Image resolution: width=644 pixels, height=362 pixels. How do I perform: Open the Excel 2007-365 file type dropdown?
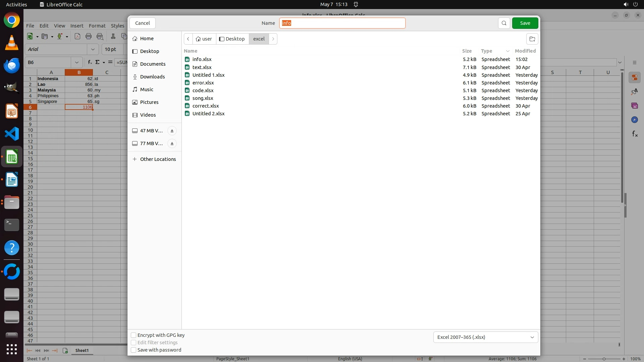tap(485, 337)
